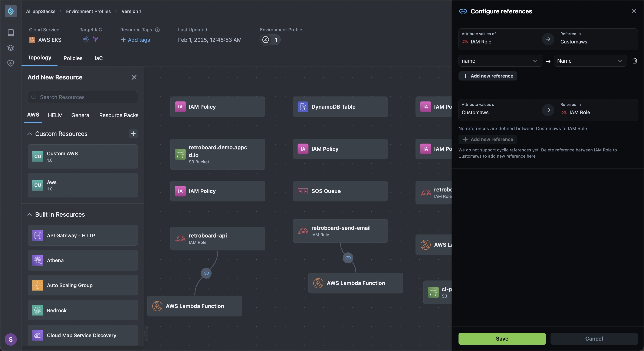This screenshot has width=644, height=351.
Task: Click the Last Updated timestamp text
Action: click(x=210, y=40)
